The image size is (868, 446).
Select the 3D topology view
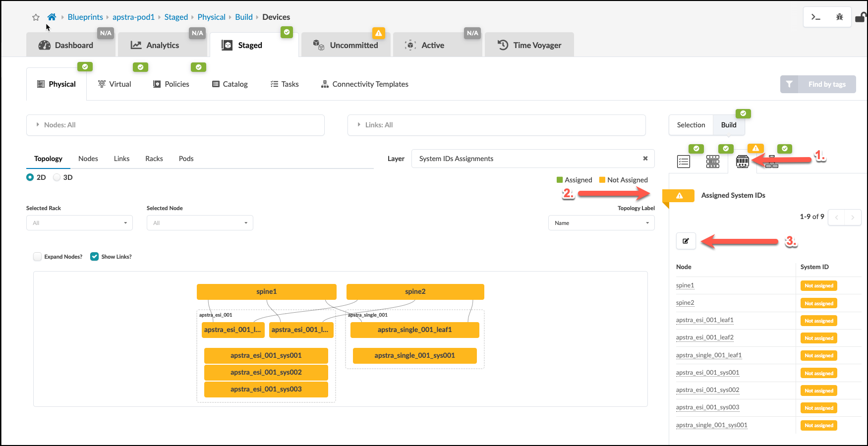(57, 177)
